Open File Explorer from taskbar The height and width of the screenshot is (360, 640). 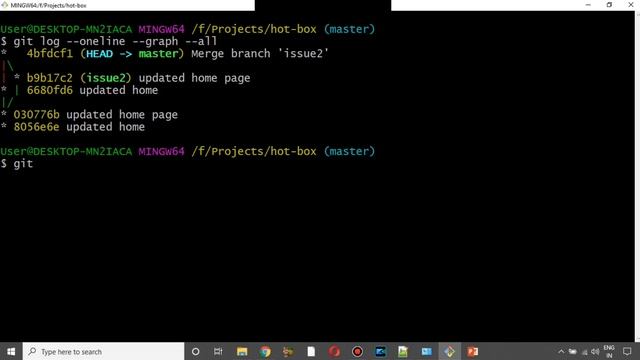point(242,351)
